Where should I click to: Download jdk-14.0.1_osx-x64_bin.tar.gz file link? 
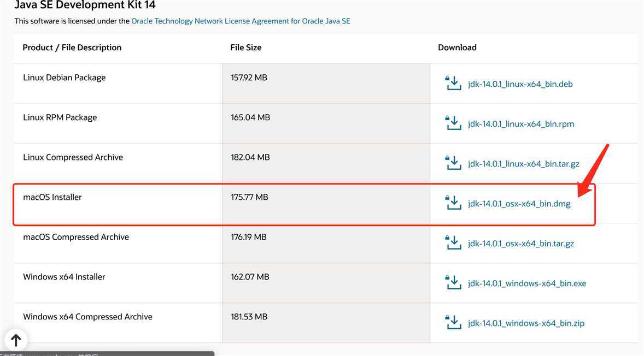click(520, 244)
